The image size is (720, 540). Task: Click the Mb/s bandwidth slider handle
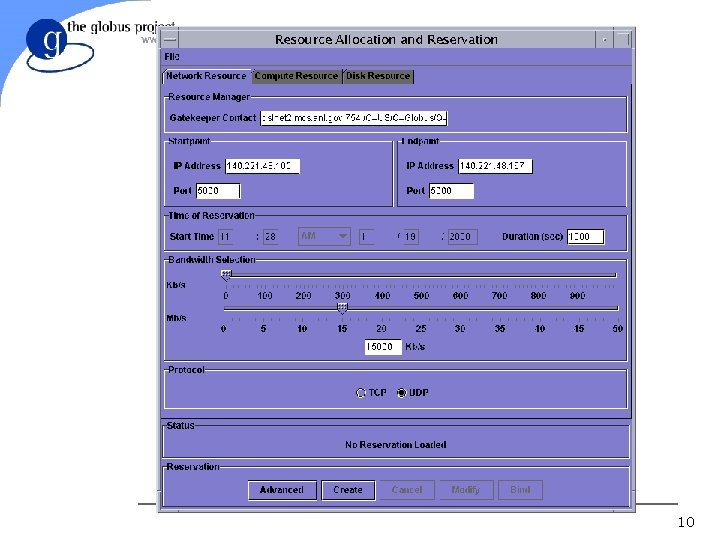pyautogui.click(x=342, y=308)
